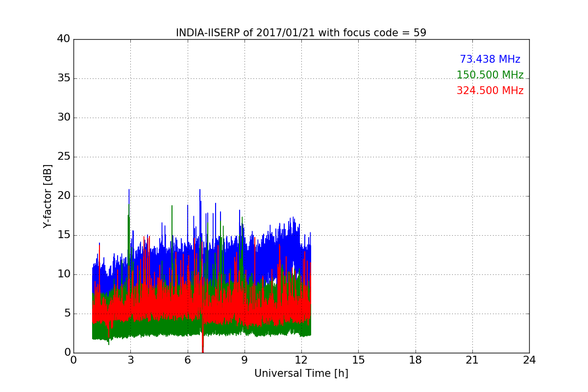The height and width of the screenshot is (392, 588).
Task: Click y-axis tick label 30
Action: pyautogui.click(x=64, y=118)
